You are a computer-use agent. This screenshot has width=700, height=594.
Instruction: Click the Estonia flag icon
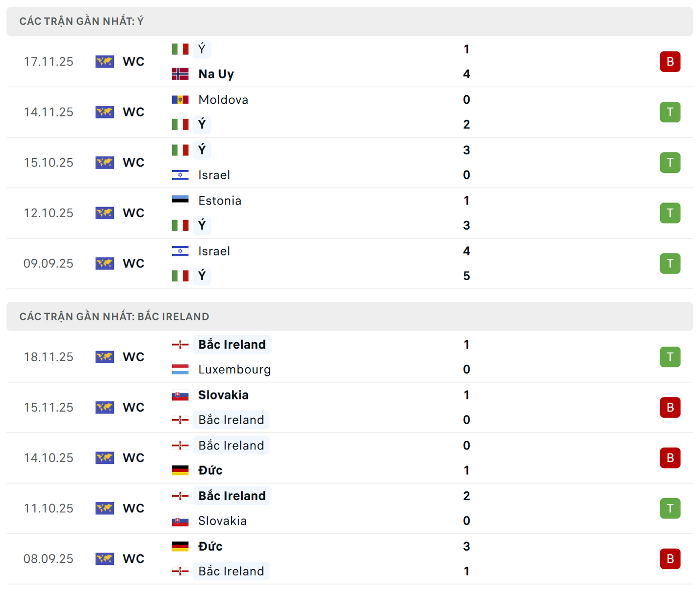[x=180, y=201]
